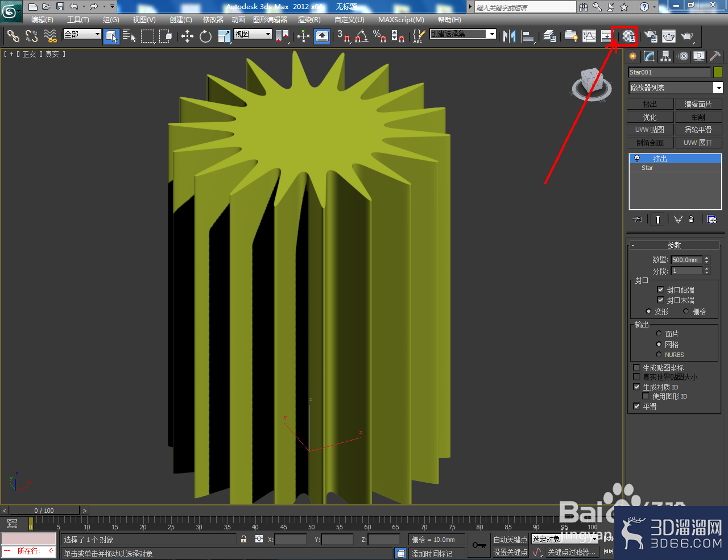Image resolution: width=728 pixels, height=560 pixels.
Task: Click the 挤出 modifier button
Action: [x=650, y=104]
